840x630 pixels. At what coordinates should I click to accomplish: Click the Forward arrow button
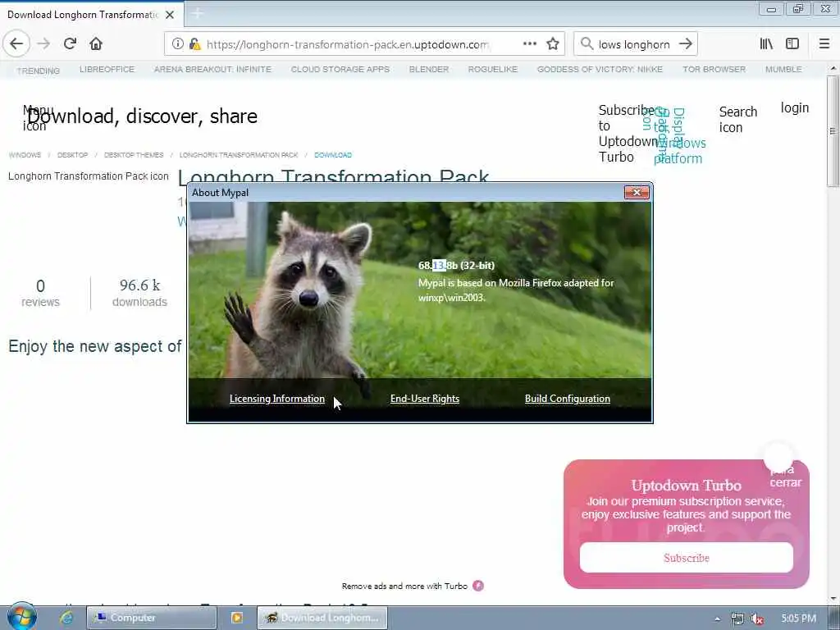click(x=43, y=44)
